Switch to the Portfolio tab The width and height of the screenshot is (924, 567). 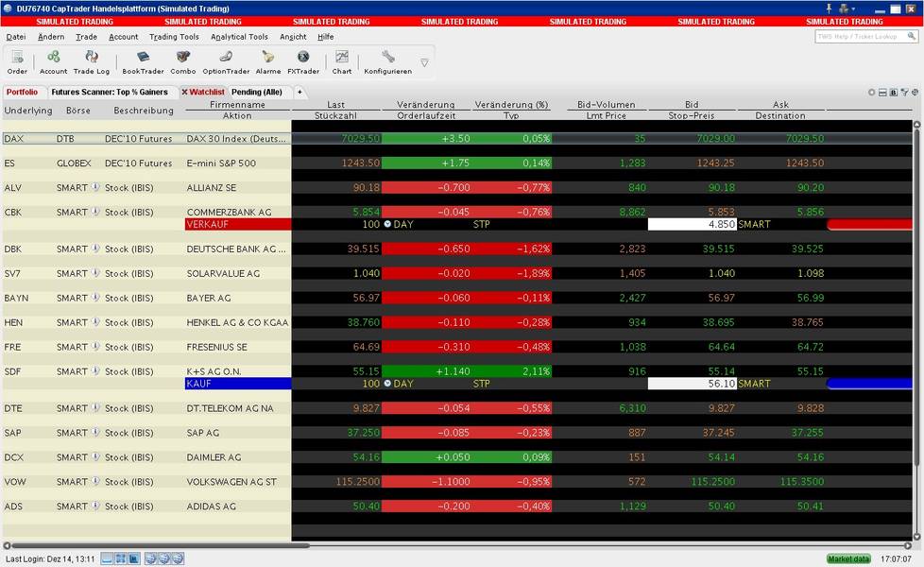[x=23, y=92]
